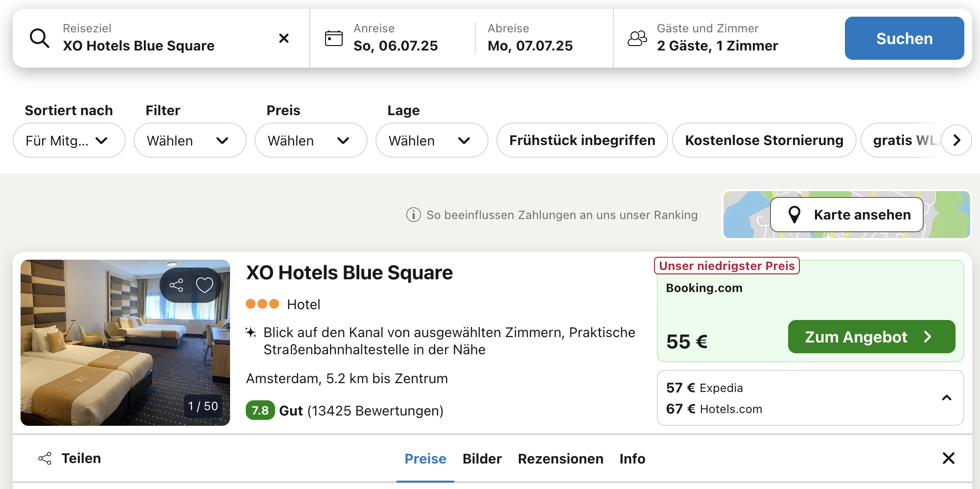Open Karte ansehen map view
Screen dimensions: 980x489
(x=847, y=215)
